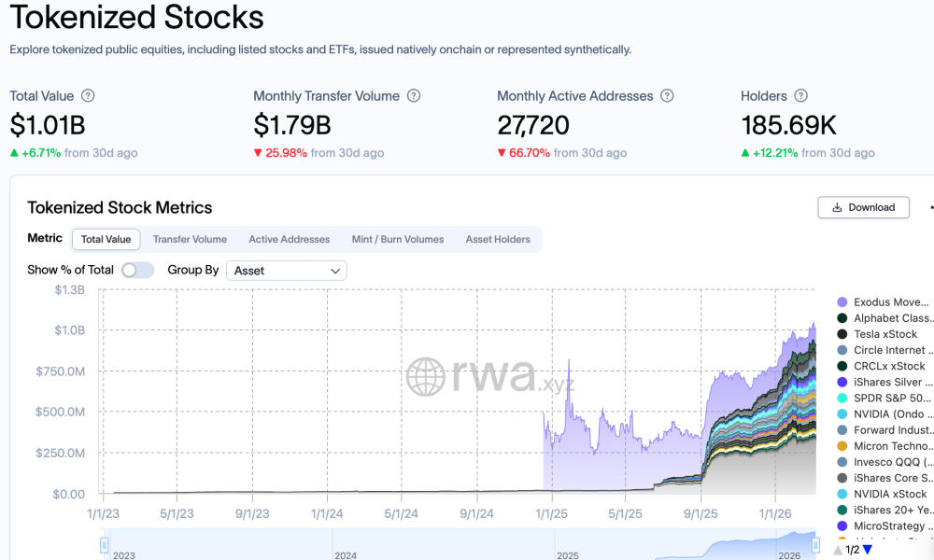Click the left time range slider handle
934x560 pixels.
click(x=105, y=544)
